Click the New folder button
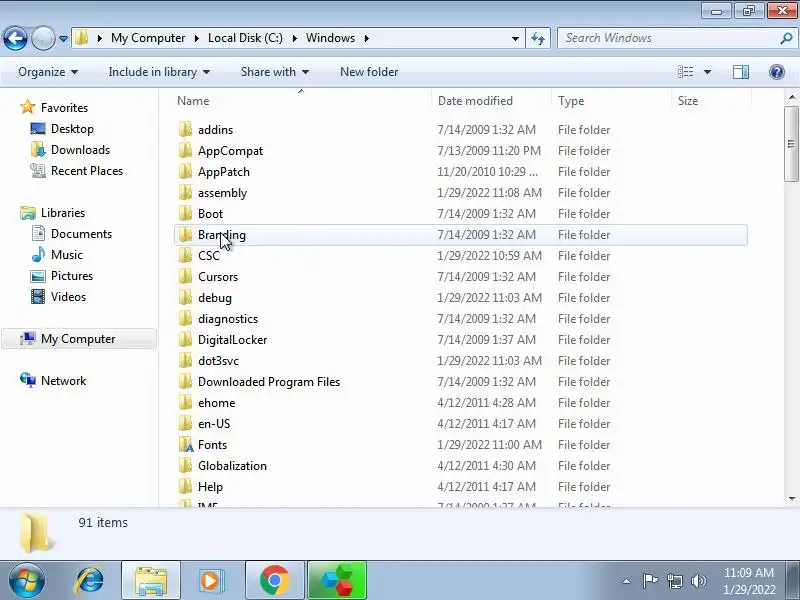This screenshot has height=600, width=800. (x=369, y=72)
